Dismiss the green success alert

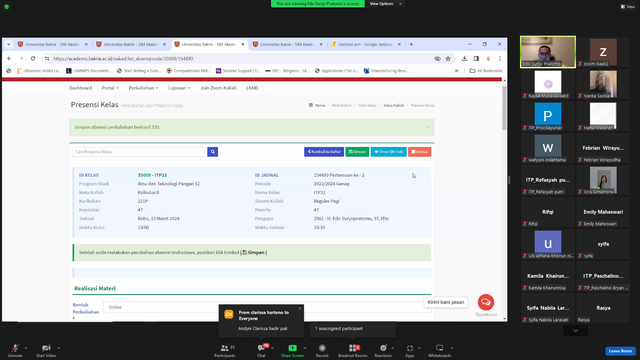tap(427, 127)
